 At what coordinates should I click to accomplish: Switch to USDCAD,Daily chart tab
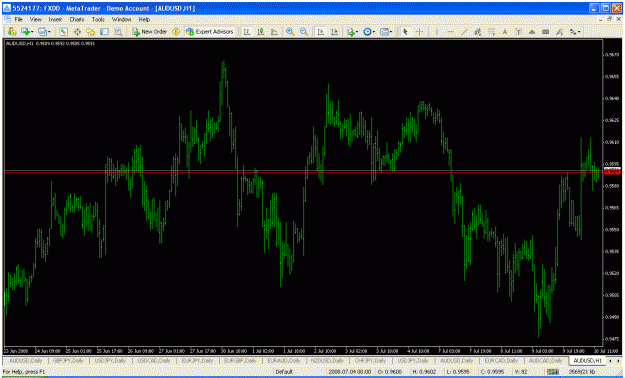(x=154, y=360)
